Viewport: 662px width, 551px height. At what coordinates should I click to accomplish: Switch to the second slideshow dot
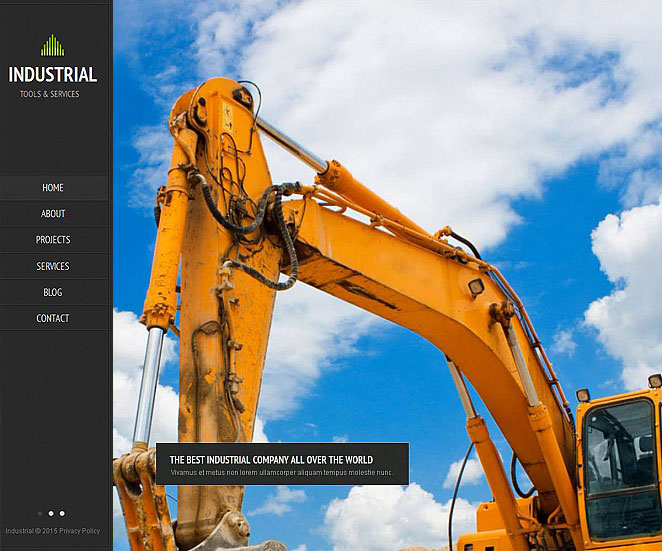click(51, 513)
